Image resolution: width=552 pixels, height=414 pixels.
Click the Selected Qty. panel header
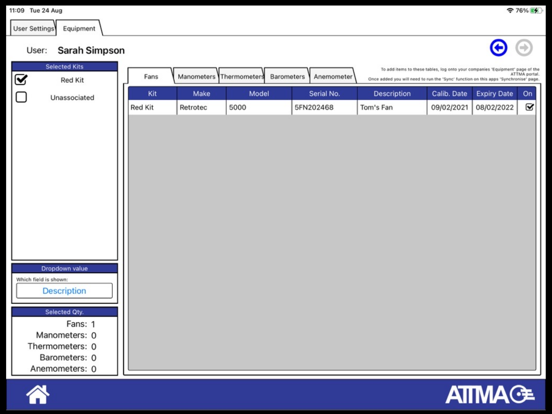(x=64, y=312)
